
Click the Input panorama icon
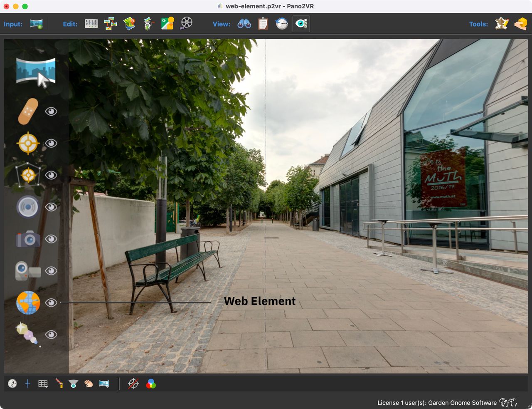pyautogui.click(x=36, y=24)
